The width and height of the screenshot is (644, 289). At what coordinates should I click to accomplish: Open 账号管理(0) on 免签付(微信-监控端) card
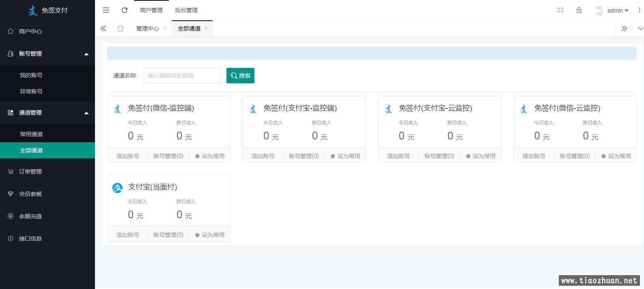168,156
